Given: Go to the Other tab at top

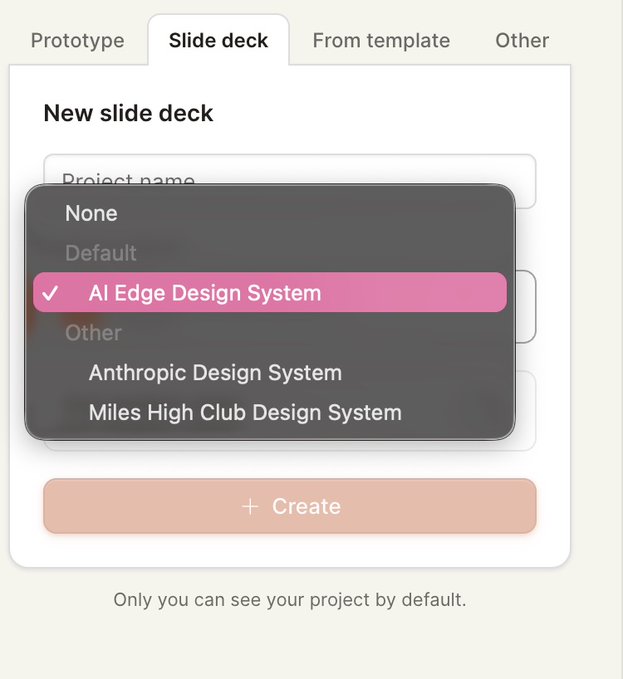Looking at the screenshot, I should pos(522,41).
